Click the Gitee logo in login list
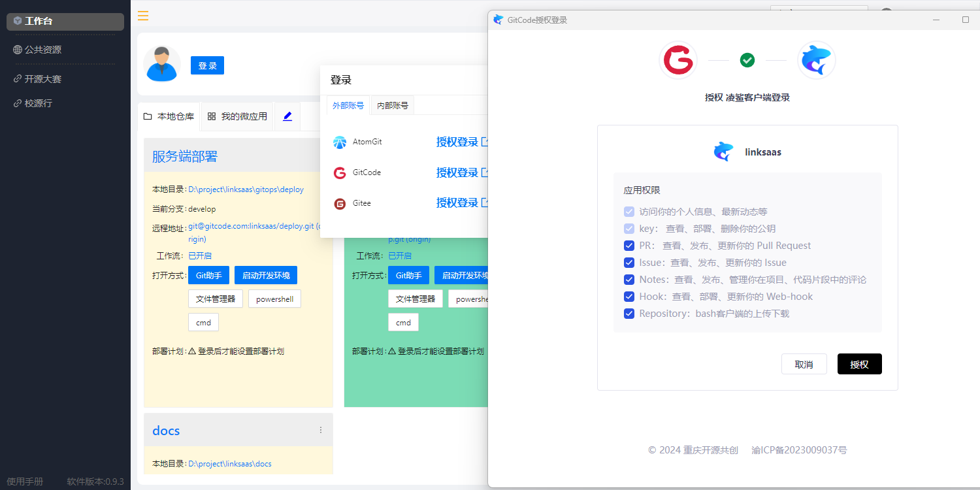This screenshot has width=980, height=490. coord(340,203)
